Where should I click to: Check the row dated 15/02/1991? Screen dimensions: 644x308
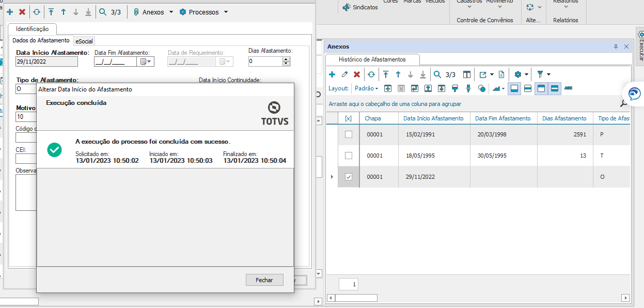coord(349,134)
